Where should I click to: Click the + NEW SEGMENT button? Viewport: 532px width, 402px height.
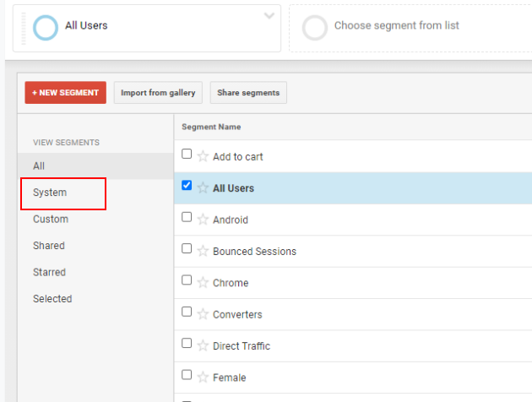coord(66,93)
